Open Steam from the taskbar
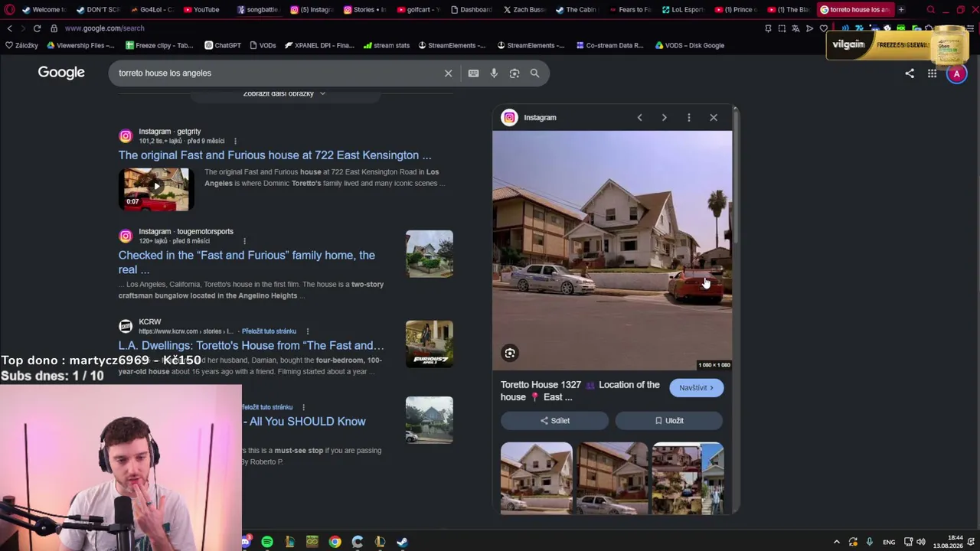980x551 pixels. coord(402,542)
